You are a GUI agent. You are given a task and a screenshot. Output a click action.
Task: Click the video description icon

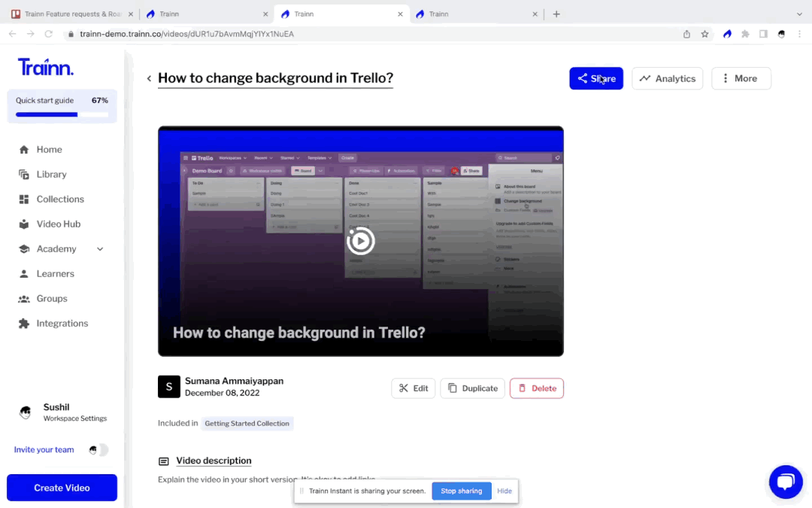164,461
